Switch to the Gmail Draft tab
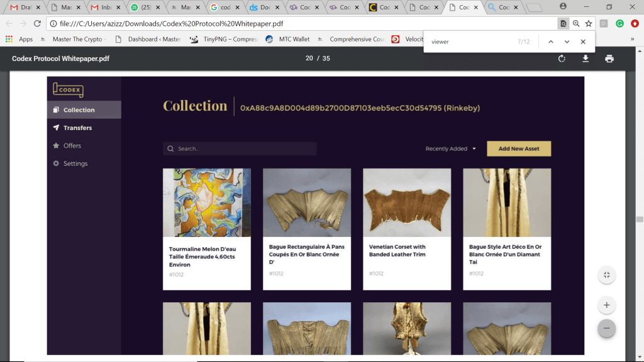 click(x=25, y=8)
